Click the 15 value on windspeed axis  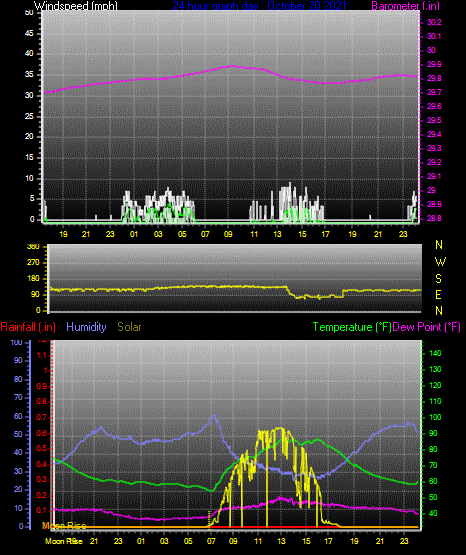pos(29,158)
